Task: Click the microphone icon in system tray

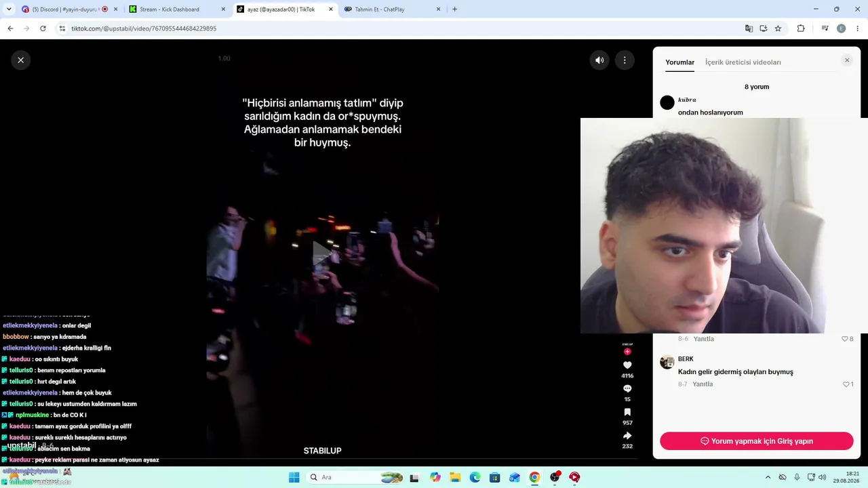Action: tap(797, 477)
